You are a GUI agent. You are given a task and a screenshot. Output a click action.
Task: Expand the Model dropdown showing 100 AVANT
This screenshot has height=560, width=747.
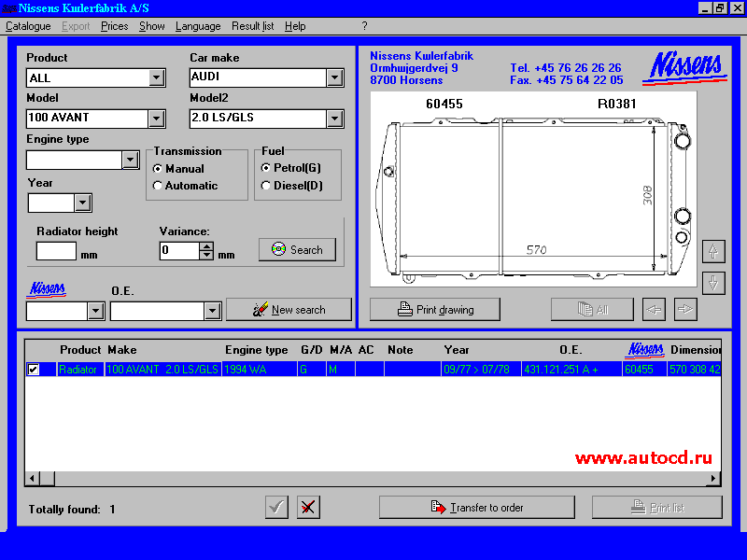tap(156, 119)
